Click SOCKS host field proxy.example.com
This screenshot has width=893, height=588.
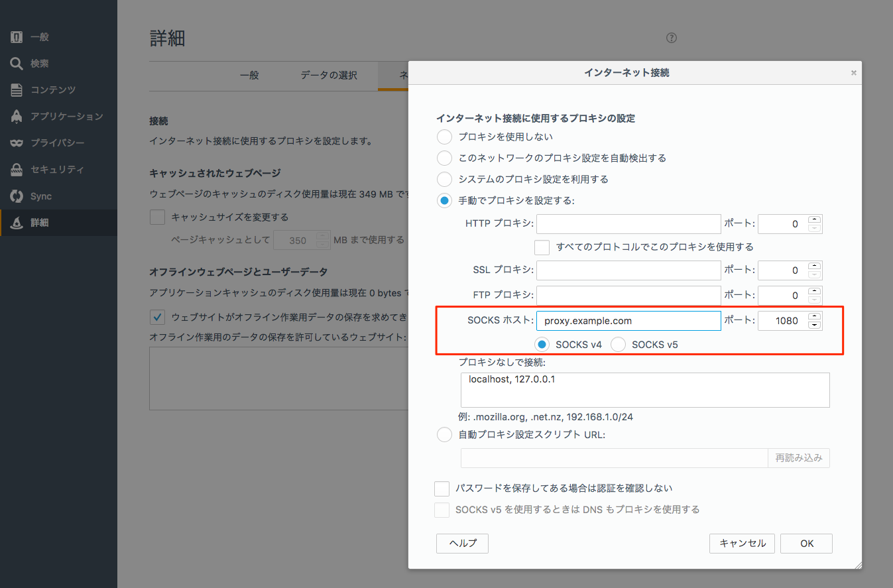[628, 321]
